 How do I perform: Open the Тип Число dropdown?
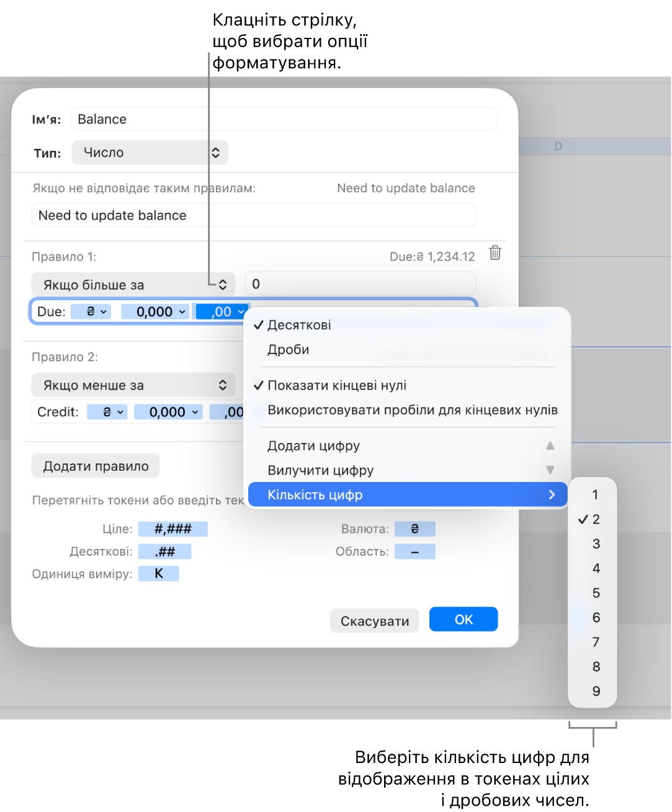[x=150, y=153]
